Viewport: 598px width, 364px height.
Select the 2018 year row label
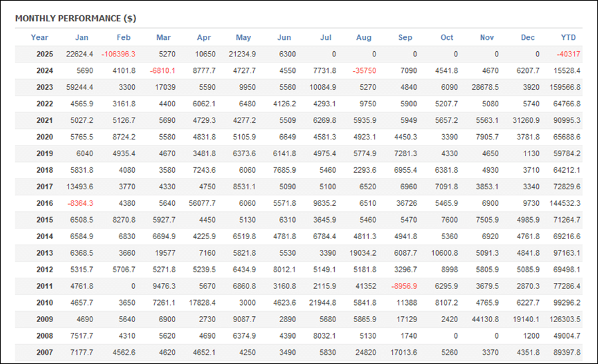(45, 170)
